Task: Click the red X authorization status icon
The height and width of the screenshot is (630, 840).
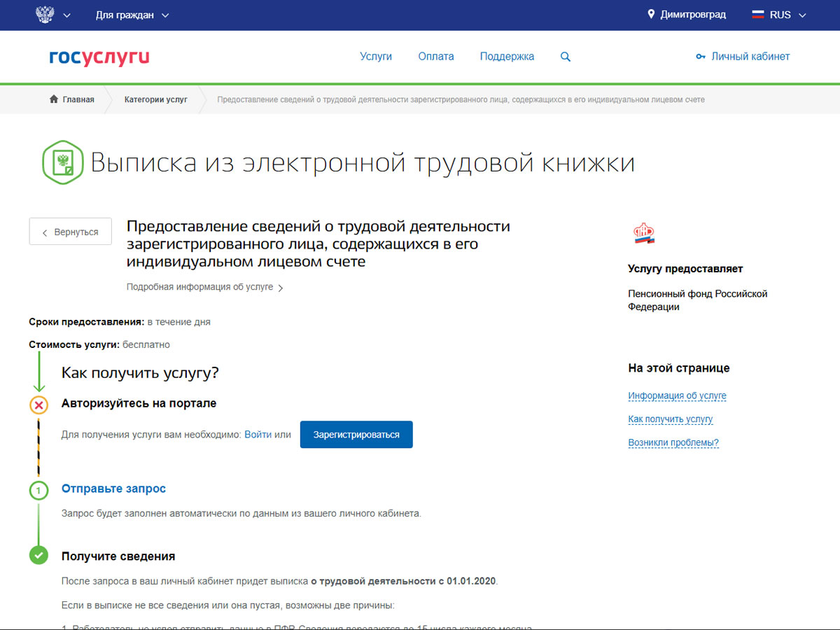Action: pos(38,405)
